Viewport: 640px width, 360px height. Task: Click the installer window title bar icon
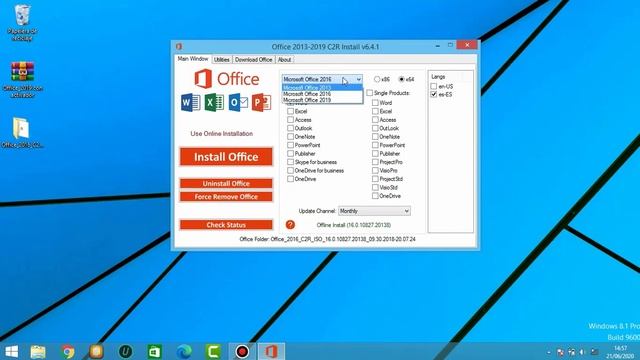[179, 47]
